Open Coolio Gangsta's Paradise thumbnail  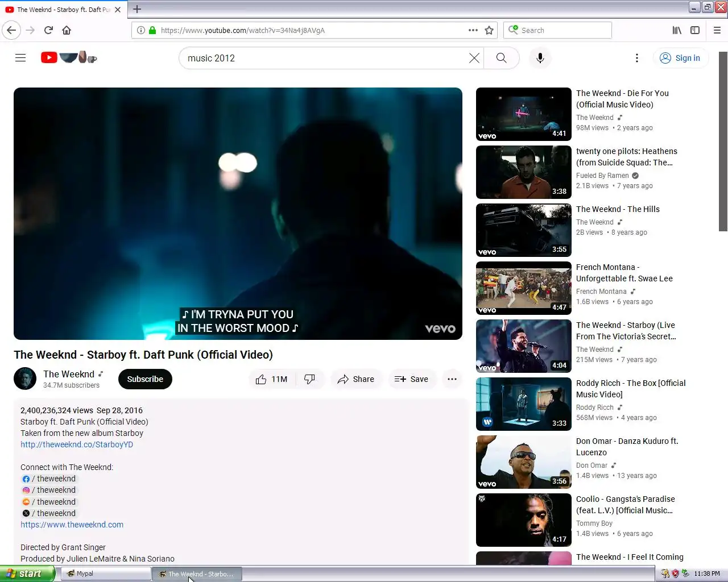(x=524, y=520)
